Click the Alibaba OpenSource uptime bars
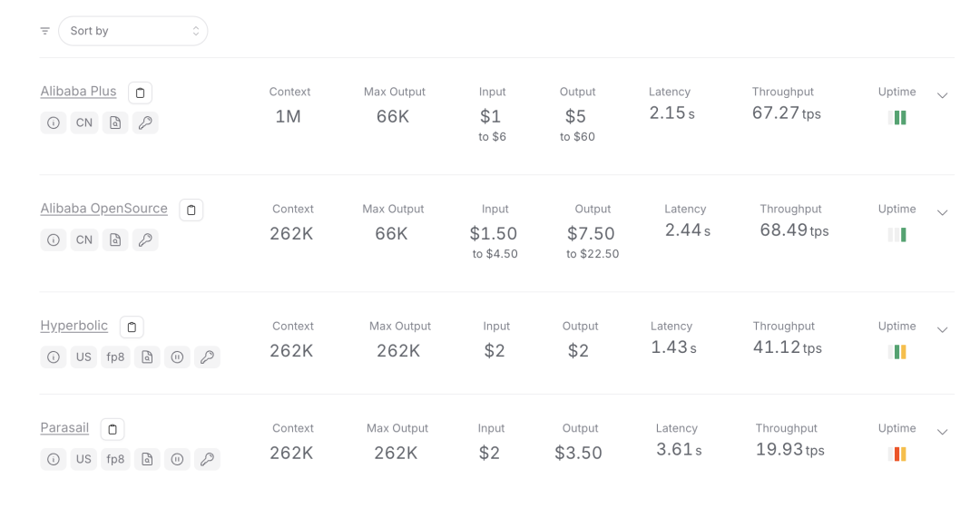The image size is (980, 508). point(897,235)
